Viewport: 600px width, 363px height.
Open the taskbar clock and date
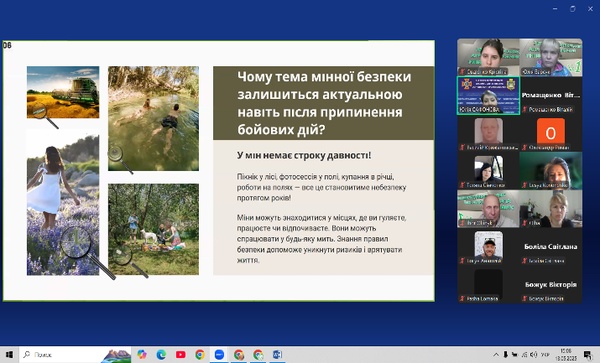pos(566,355)
